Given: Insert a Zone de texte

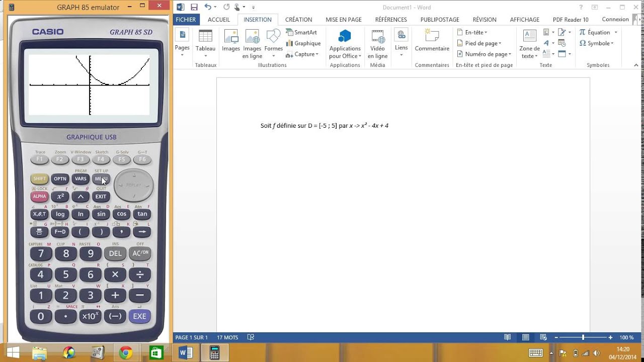Looking at the screenshot, I should click(x=529, y=43).
